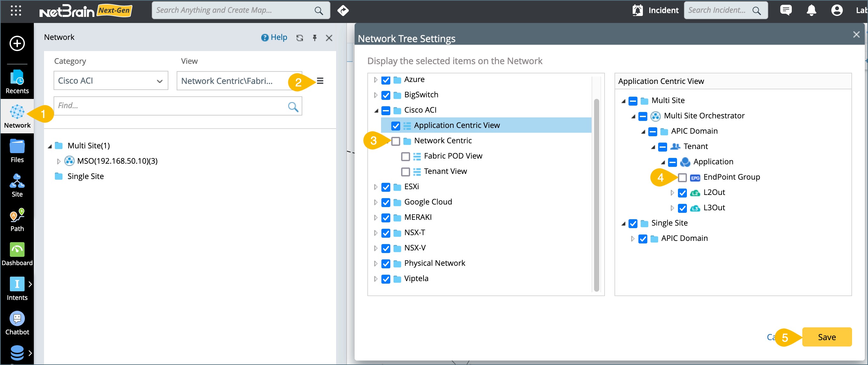Open the Dashboard sidebar icon
Screen dimensions: 868x365
coord(17,254)
